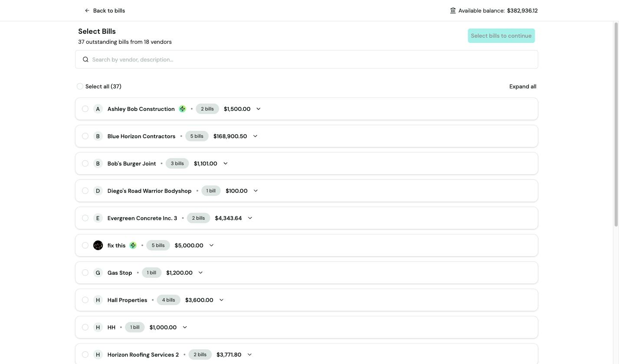Click the D avatar for Diego's Road Warrior Bodyshop

(98, 191)
